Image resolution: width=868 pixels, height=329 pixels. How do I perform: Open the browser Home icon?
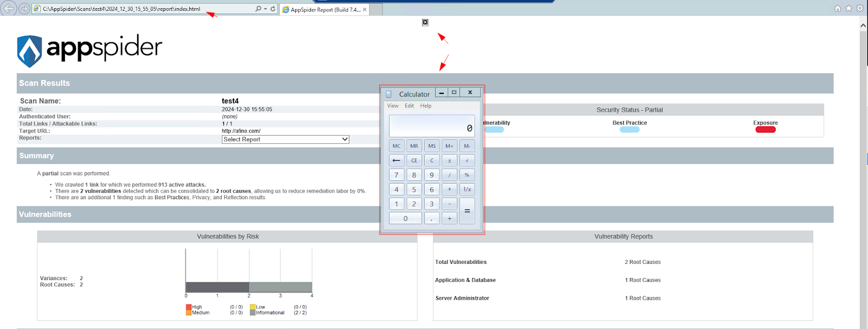838,8
